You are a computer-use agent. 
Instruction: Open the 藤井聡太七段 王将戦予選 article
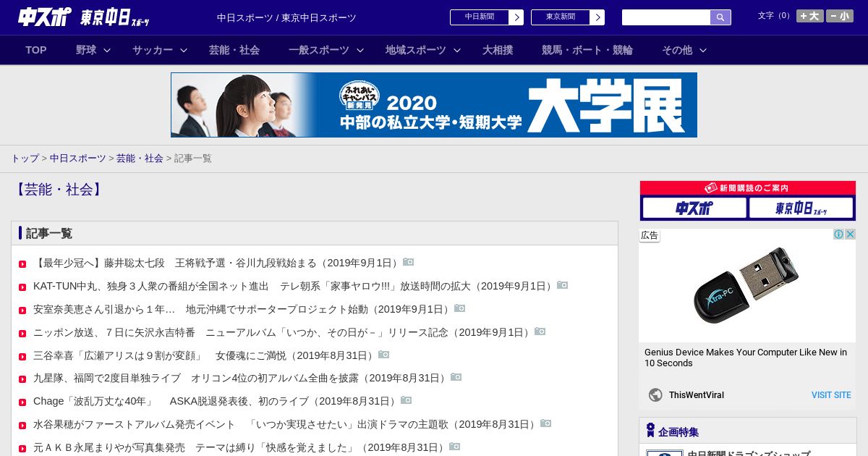217,263
